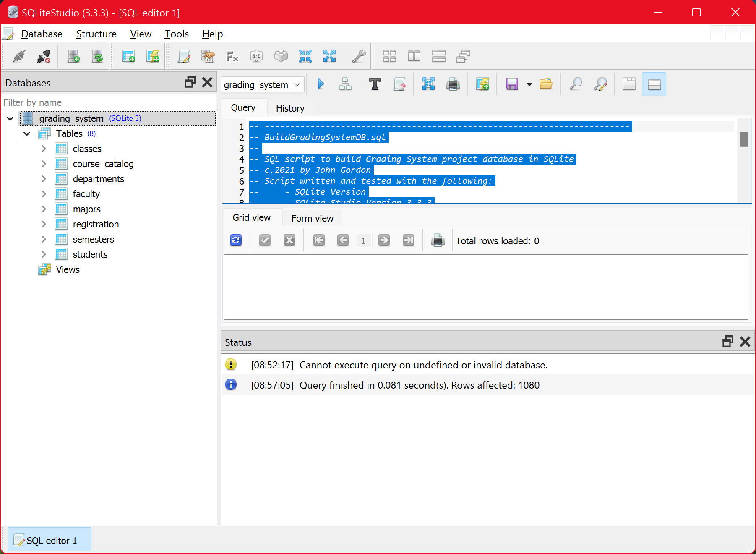Image resolution: width=756 pixels, height=554 pixels.
Task: Refresh the results grid data
Action: point(236,240)
